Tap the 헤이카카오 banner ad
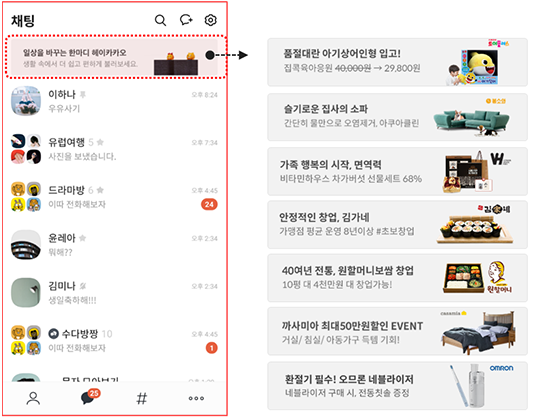This screenshot has height=420, width=552. pyautogui.click(x=115, y=57)
